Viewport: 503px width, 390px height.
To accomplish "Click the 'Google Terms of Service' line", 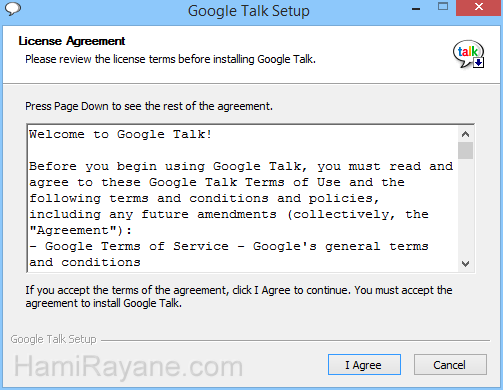I will 229,246.
